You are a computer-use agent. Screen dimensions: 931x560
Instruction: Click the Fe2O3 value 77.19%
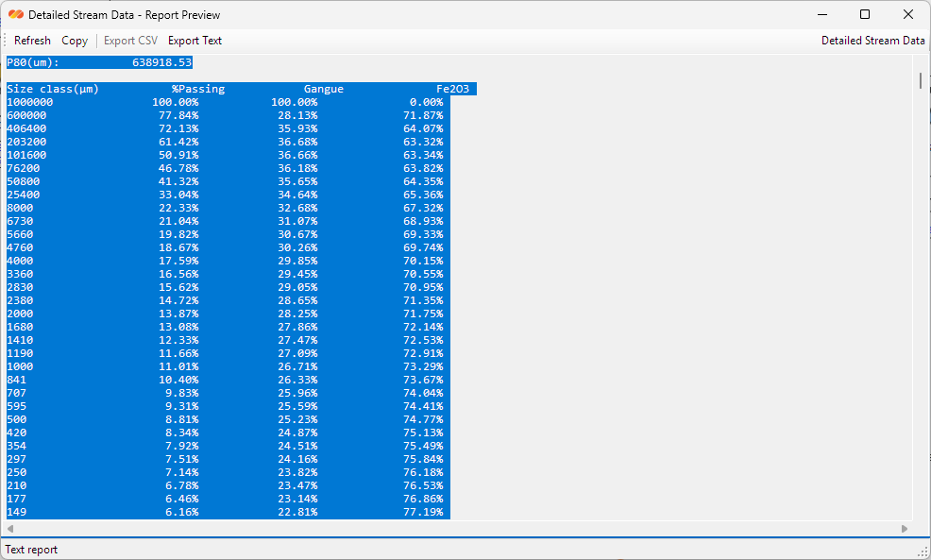tap(423, 512)
